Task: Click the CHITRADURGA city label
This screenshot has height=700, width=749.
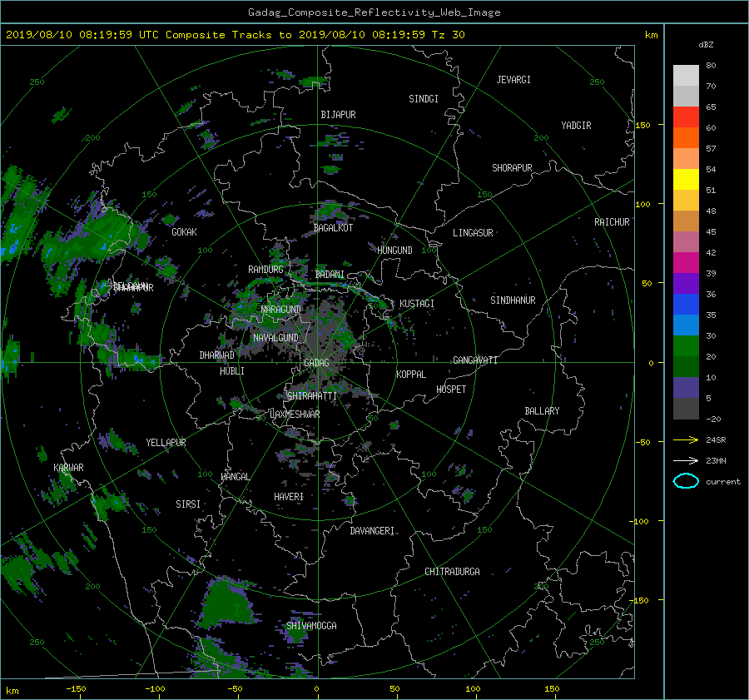Action: tap(453, 572)
